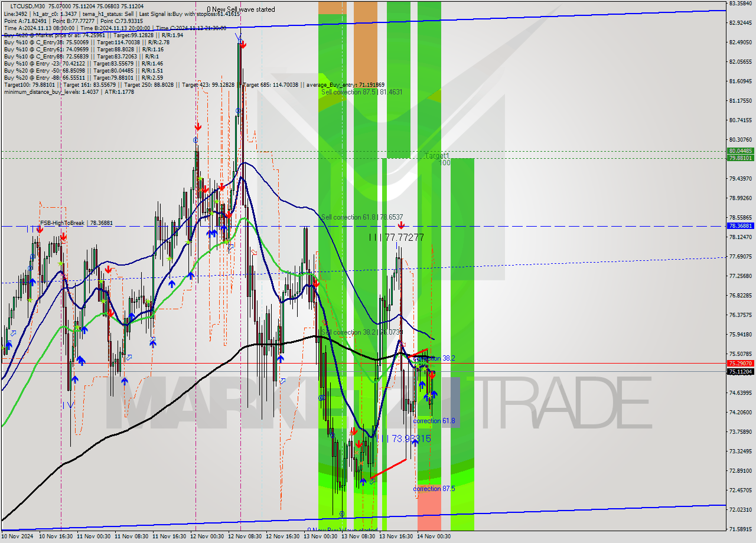The height and width of the screenshot is (543, 756).
Task: Select the '| | | 73.93315' price label
Action: coord(403,439)
